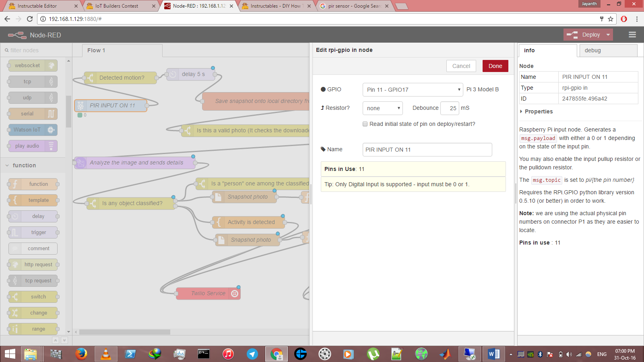
Task: Select the info tab
Action: (548, 50)
